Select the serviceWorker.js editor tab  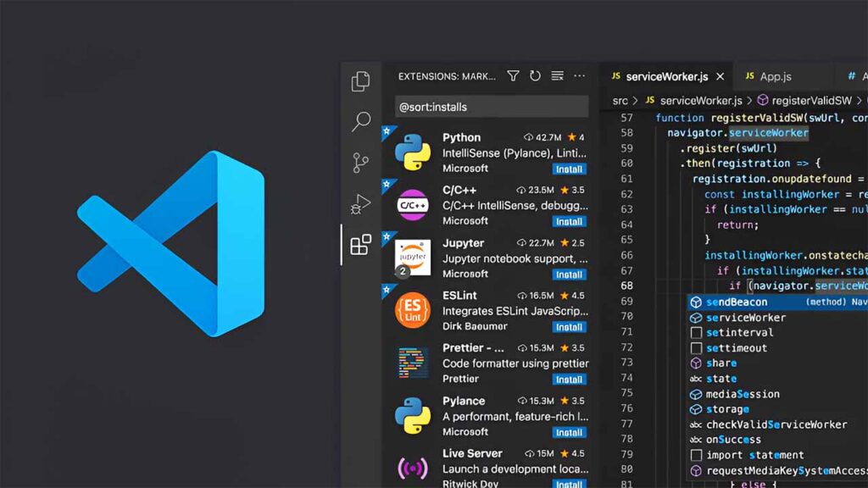tap(665, 76)
